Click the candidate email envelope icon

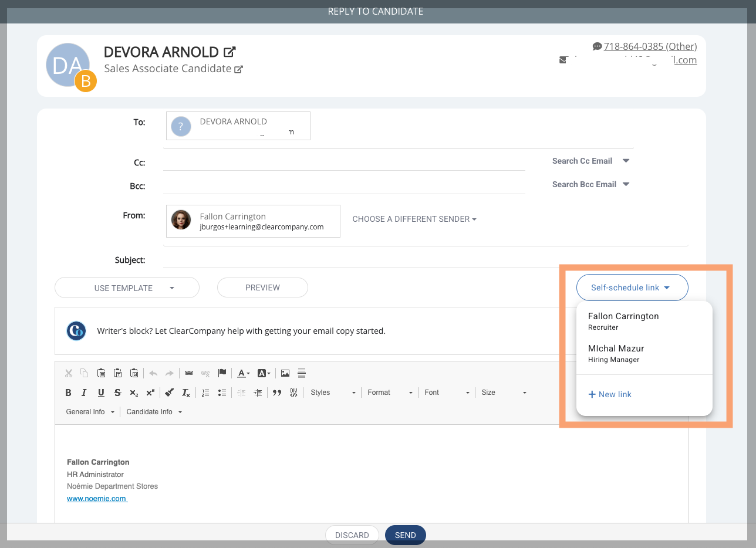pyautogui.click(x=563, y=60)
